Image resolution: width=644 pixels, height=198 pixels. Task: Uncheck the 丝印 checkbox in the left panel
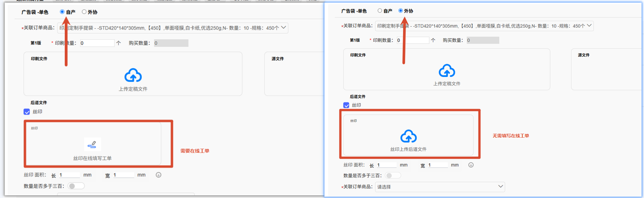tap(27, 112)
